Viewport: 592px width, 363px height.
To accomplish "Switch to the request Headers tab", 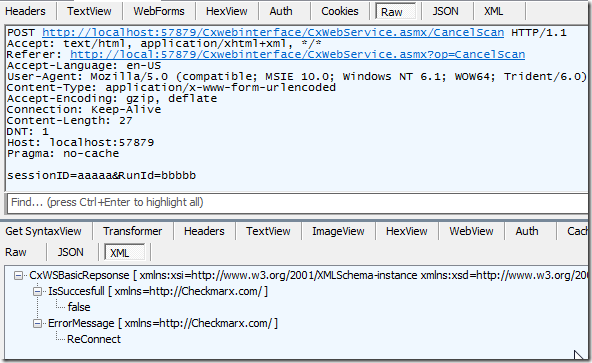I will (25, 11).
